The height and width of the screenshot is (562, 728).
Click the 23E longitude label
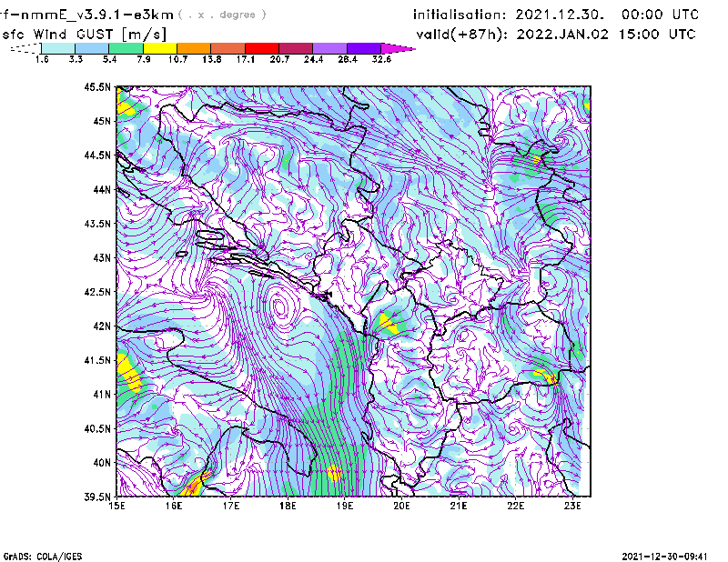click(572, 506)
